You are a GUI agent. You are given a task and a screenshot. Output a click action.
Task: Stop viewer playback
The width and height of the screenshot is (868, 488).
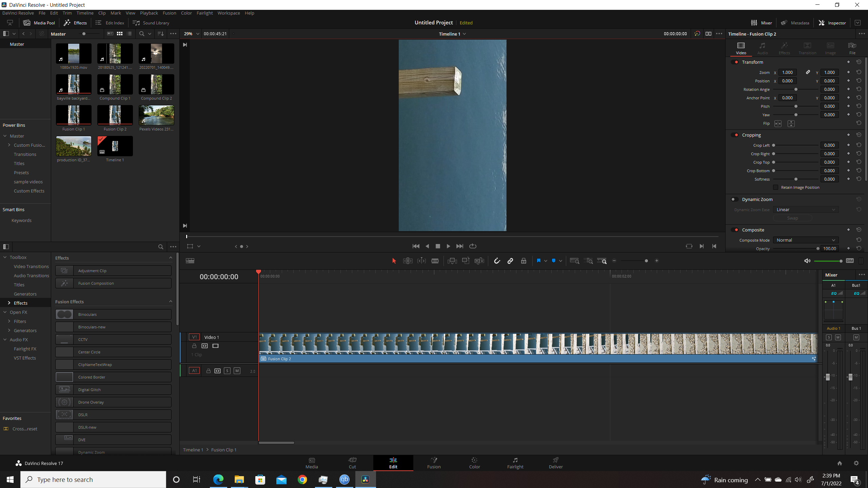[x=438, y=246]
